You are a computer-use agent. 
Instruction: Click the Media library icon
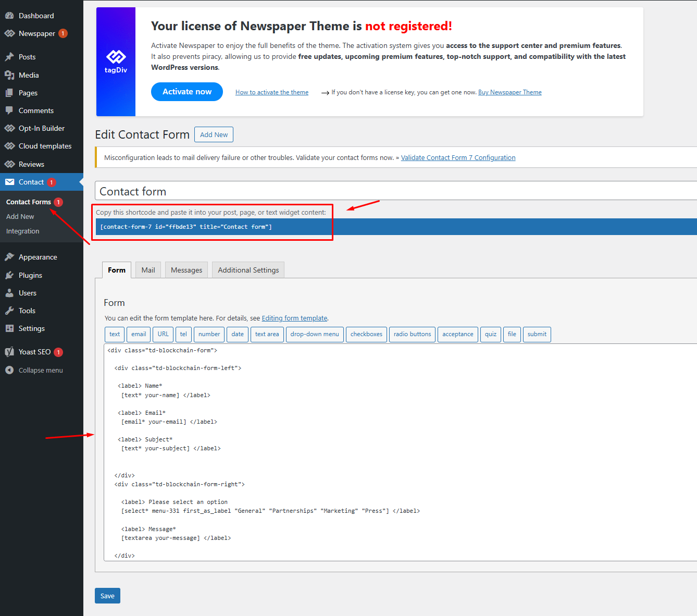[9, 75]
